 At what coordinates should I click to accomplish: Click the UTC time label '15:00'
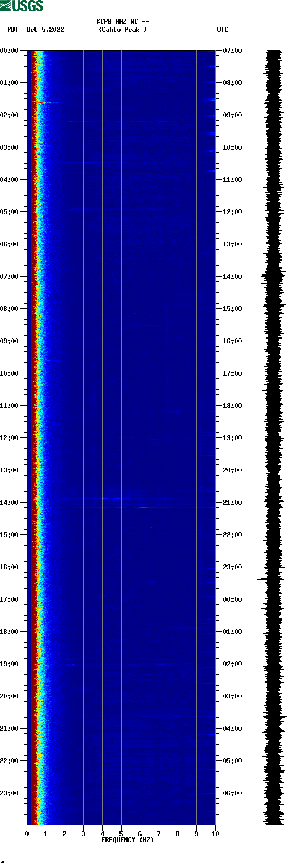(x=232, y=309)
